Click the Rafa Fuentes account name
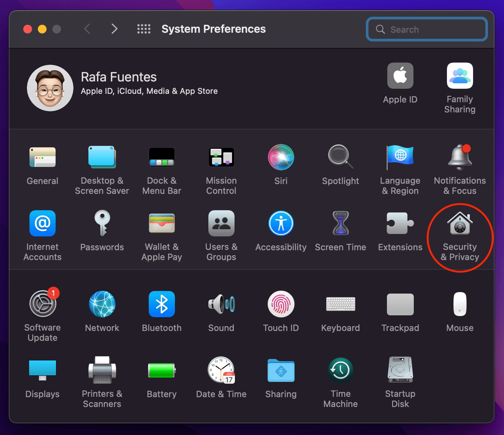Viewport: 504px width, 435px height. click(119, 77)
